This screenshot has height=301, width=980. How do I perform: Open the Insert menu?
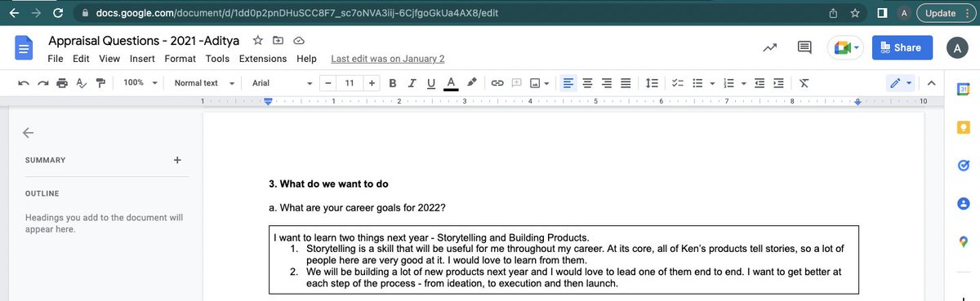[142, 59]
